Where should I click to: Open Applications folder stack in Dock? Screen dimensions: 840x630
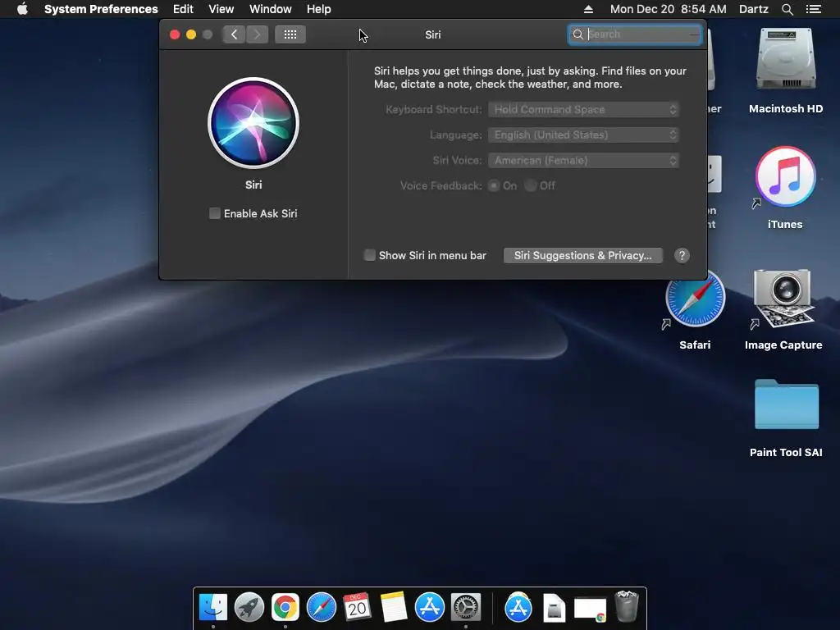click(518, 608)
